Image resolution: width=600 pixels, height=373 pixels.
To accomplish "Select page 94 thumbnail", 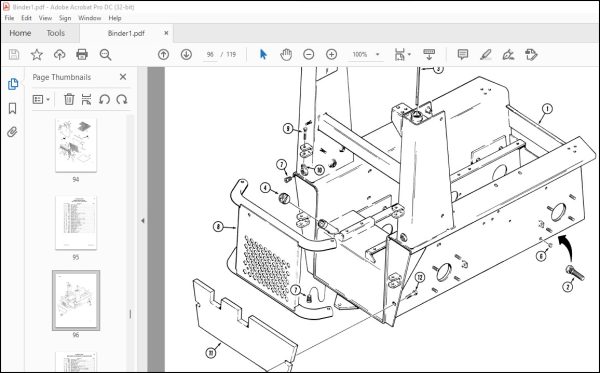I will pyautogui.click(x=76, y=145).
